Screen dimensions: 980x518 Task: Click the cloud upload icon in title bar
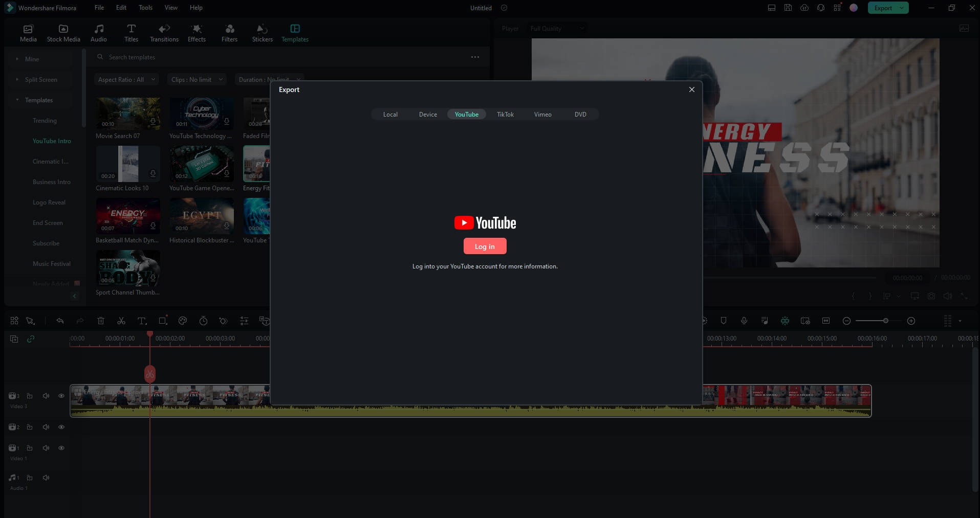804,8
